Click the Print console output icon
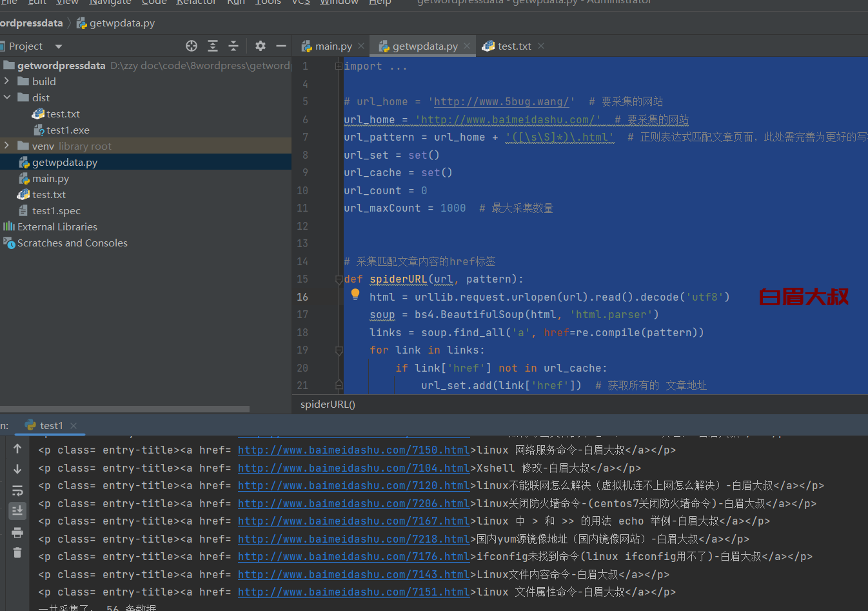The height and width of the screenshot is (611, 868). (17, 532)
